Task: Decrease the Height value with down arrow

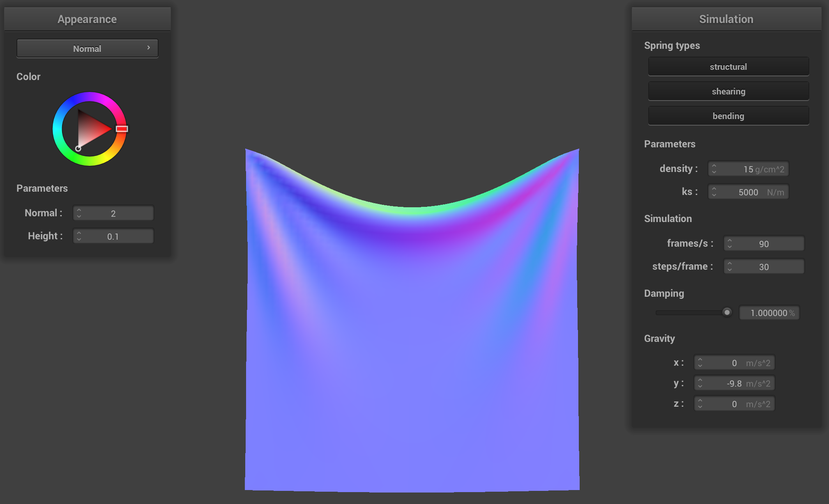Action: (x=79, y=239)
